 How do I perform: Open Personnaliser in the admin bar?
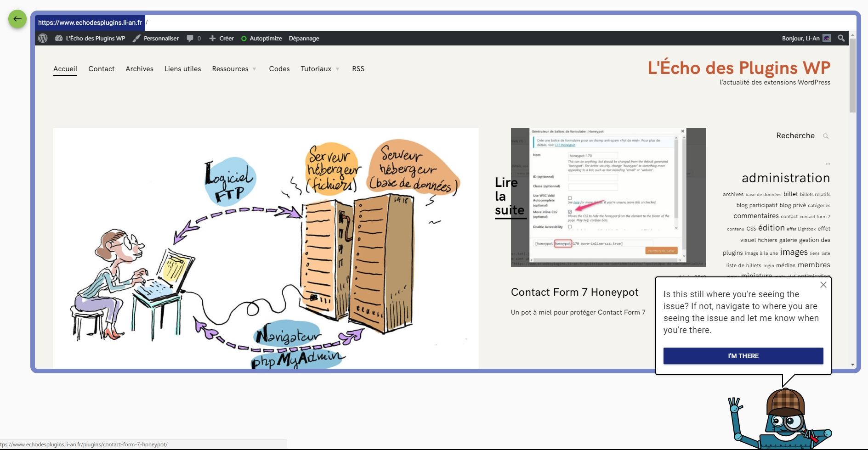pos(156,38)
